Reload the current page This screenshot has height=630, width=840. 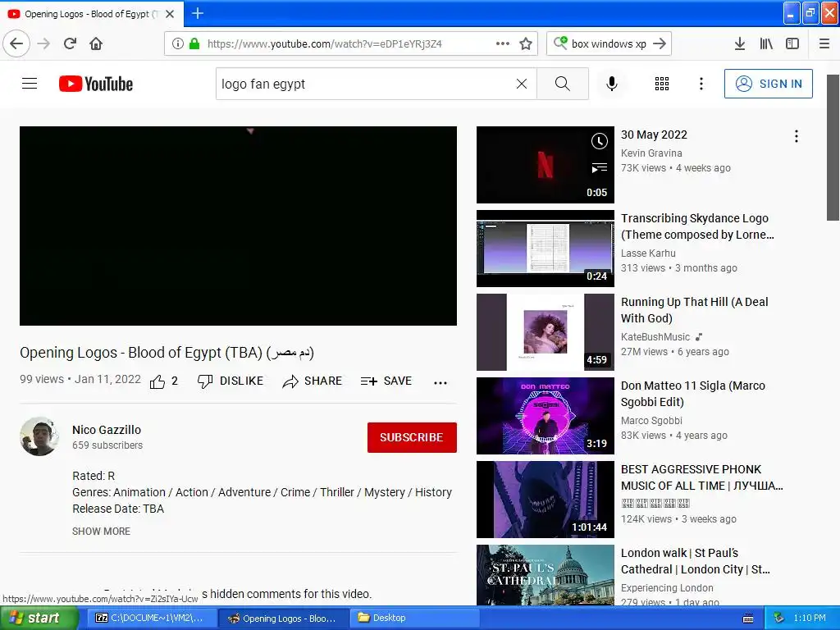[x=70, y=43]
